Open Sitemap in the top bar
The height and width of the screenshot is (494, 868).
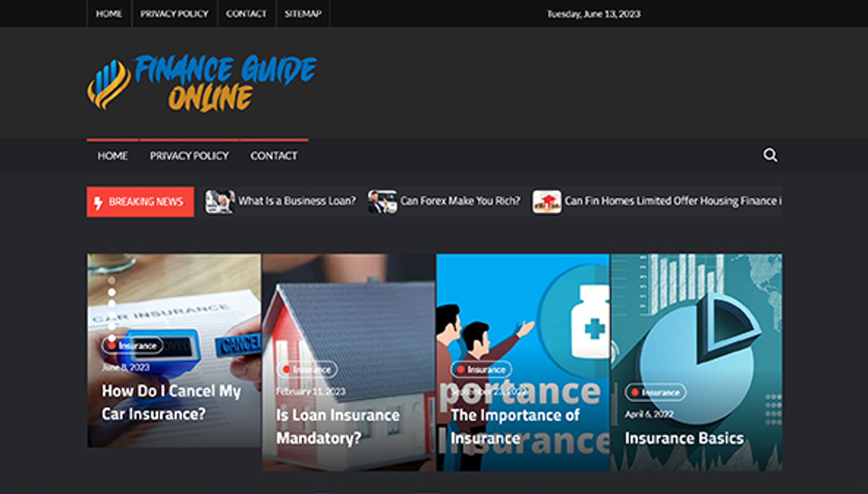[x=303, y=14]
